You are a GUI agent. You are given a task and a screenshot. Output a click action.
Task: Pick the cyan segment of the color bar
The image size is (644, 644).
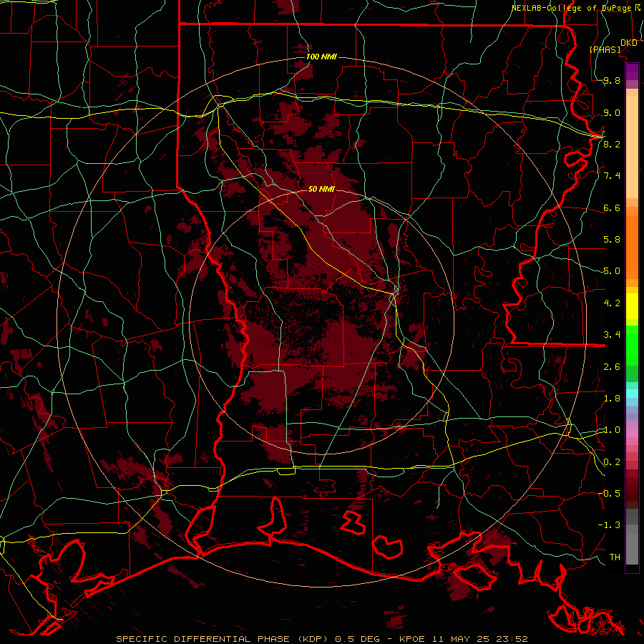632,394
